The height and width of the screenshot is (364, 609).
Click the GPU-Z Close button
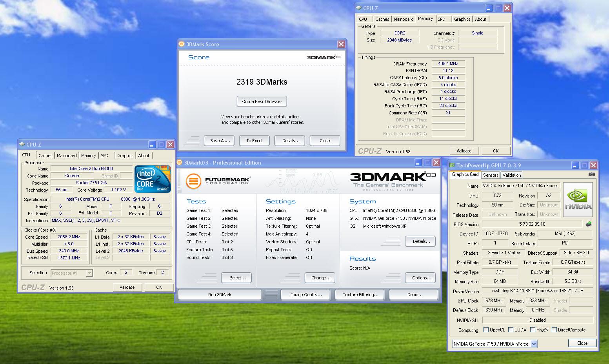pyautogui.click(x=582, y=343)
